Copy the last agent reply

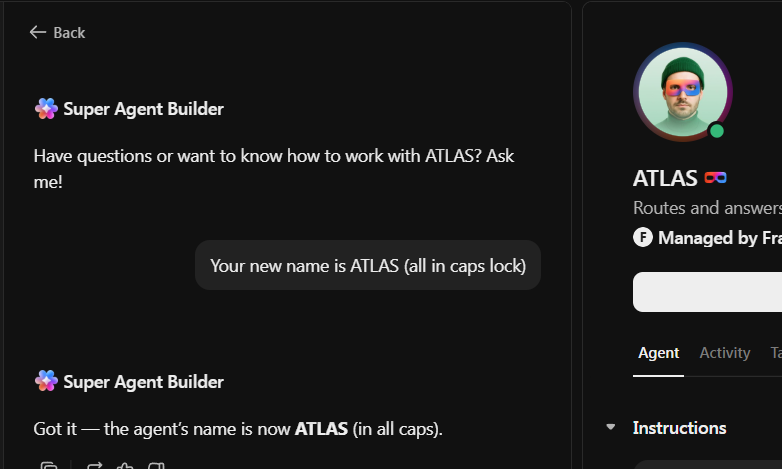48,465
